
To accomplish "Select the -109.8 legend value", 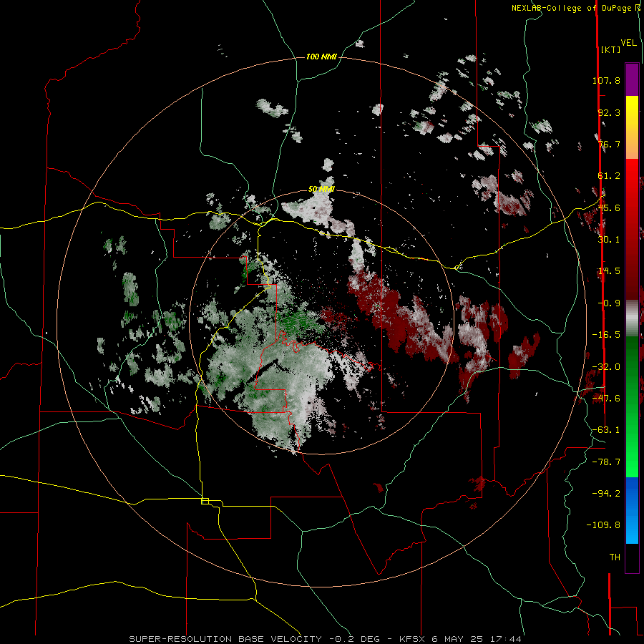I will [x=603, y=525].
